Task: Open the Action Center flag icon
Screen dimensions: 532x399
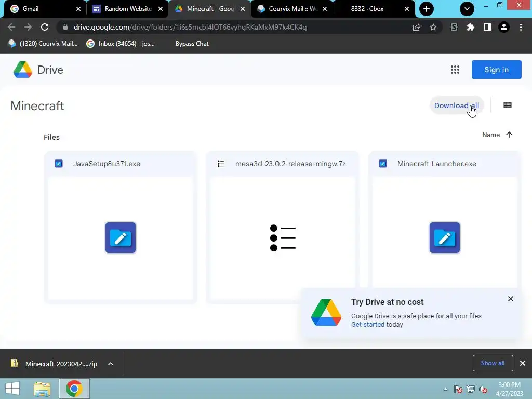Action: 458,389
